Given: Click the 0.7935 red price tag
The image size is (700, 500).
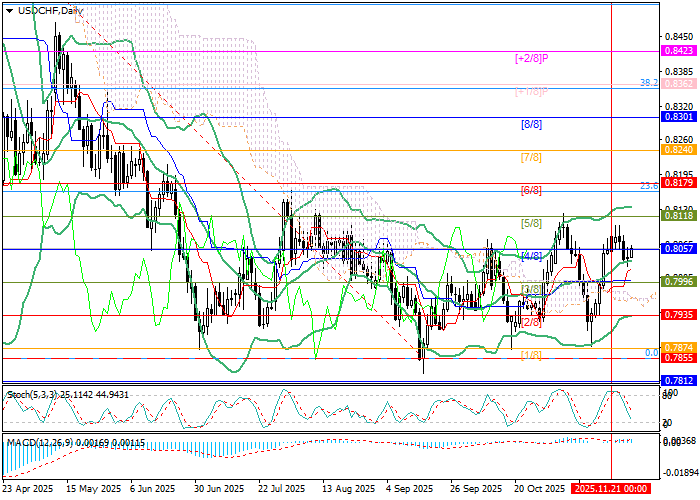Looking at the screenshot, I should pos(678,314).
